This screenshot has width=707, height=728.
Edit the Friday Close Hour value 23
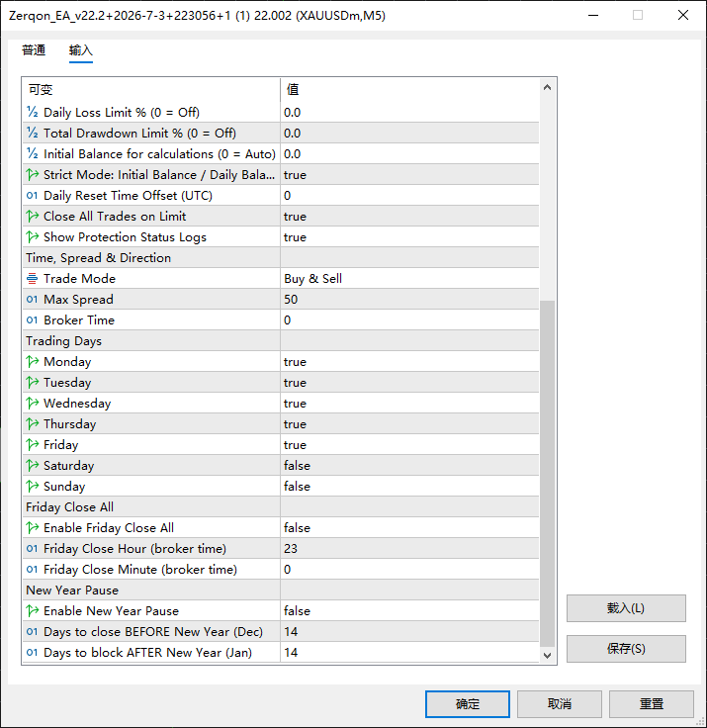click(x=409, y=549)
